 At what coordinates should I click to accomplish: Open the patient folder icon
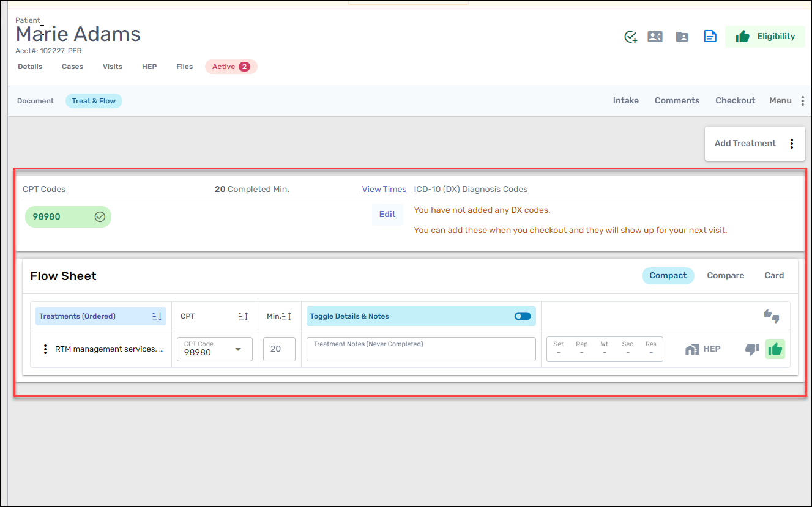pyautogui.click(x=682, y=37)
